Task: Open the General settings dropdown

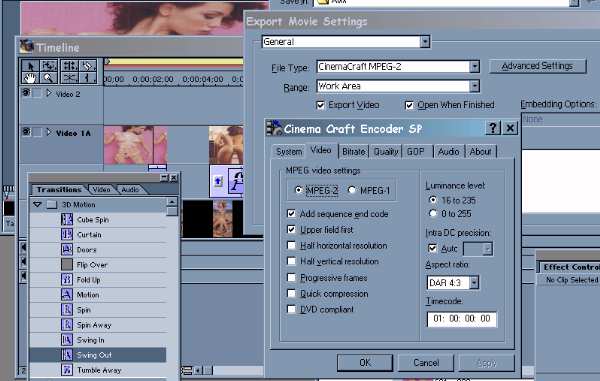Action: tap(425, 41)
